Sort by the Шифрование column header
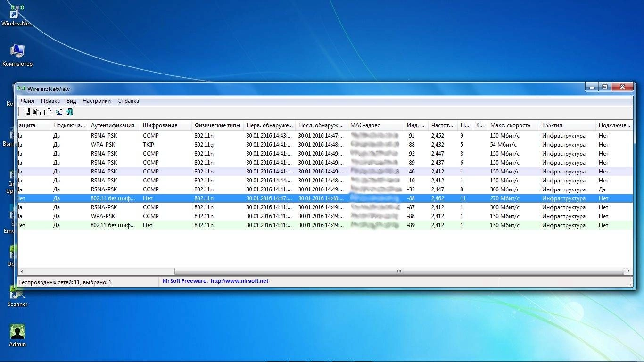This screenshot has width=644, height=362. (166, 125)
